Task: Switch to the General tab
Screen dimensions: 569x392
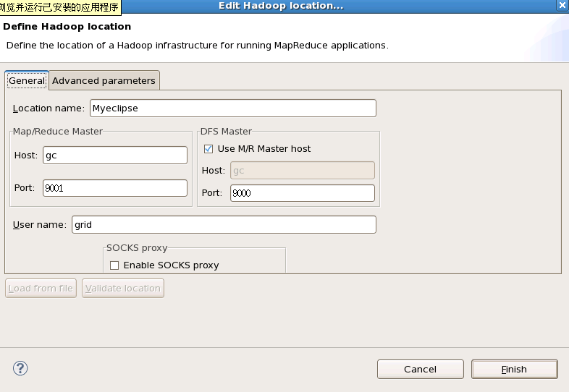Action: 27,81
